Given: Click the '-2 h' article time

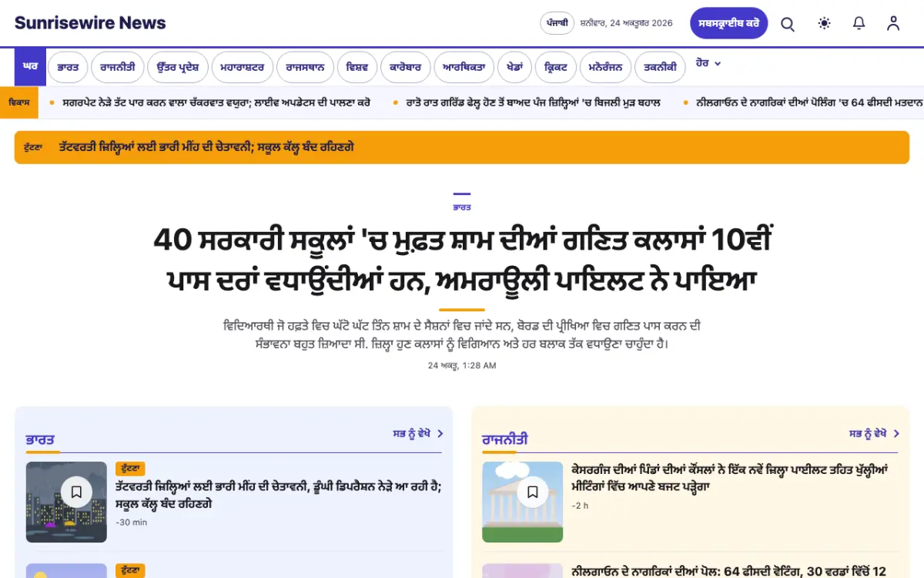Looking at the screenshot, I should [580, 506].
